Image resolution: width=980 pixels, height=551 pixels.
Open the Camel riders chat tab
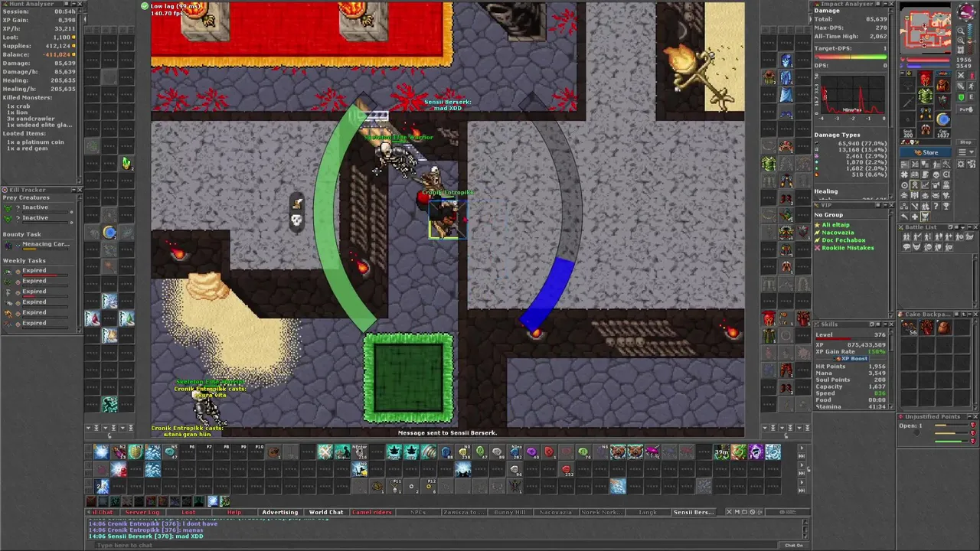372,512
